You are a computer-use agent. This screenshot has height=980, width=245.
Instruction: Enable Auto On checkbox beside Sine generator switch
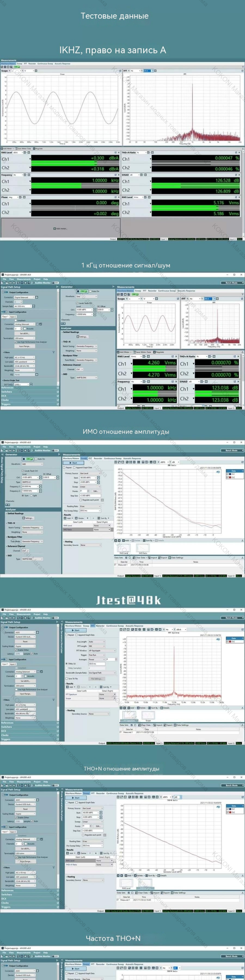click(x=90, y=291)
